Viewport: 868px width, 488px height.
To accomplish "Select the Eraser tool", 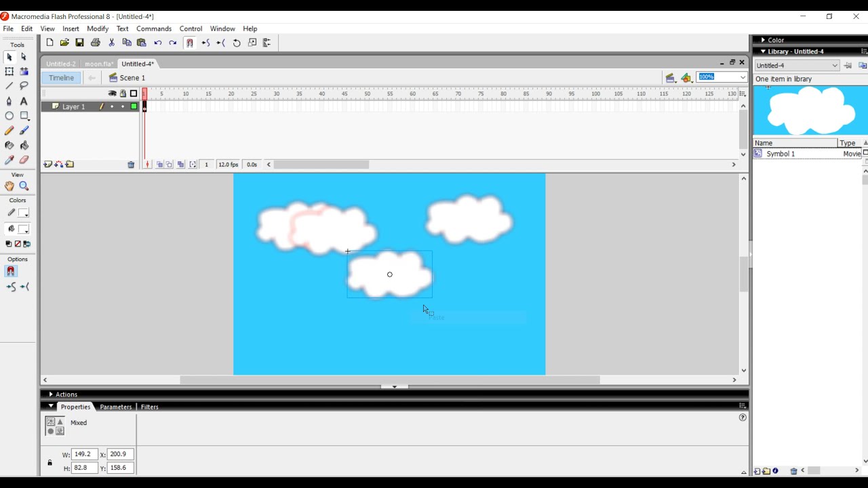I will (24, 160).
